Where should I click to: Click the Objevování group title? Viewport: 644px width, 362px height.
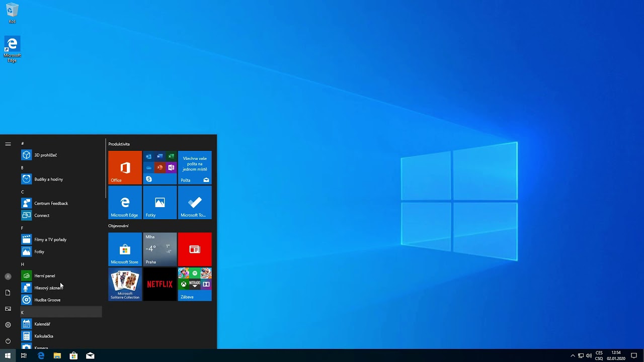pos(118,226)
